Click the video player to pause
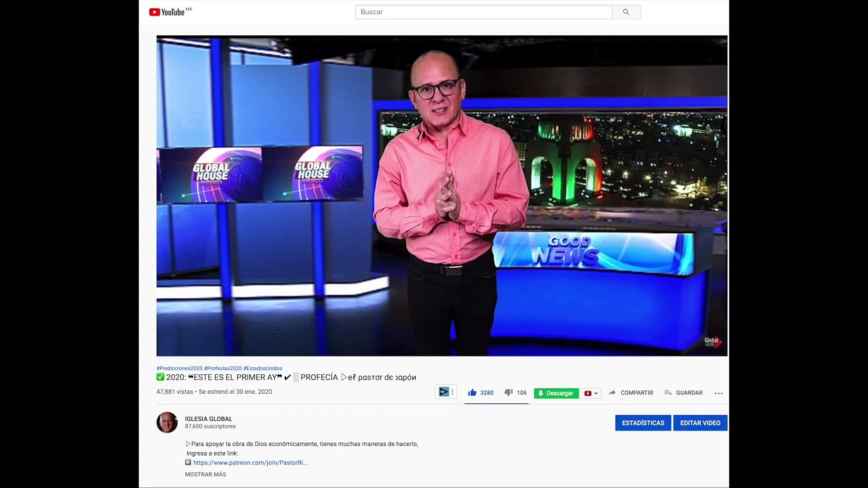Image resolution: width=868 pixels, height=488 pixels. pos(441,196)
